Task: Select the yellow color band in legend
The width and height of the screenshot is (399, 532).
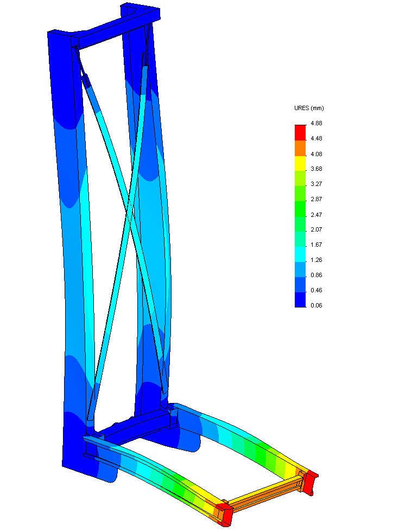Action: click(300, 163)
